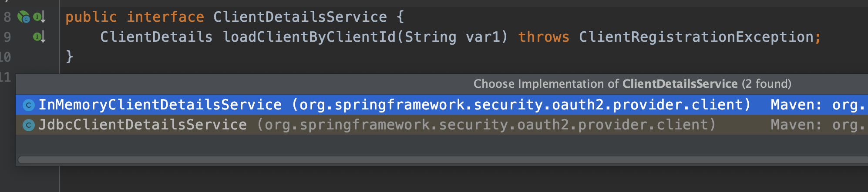Click the class icon beside JdbcClientDetailsService
Image resolution: width=868 pixels, height=192 pixels.
point(29,125)
